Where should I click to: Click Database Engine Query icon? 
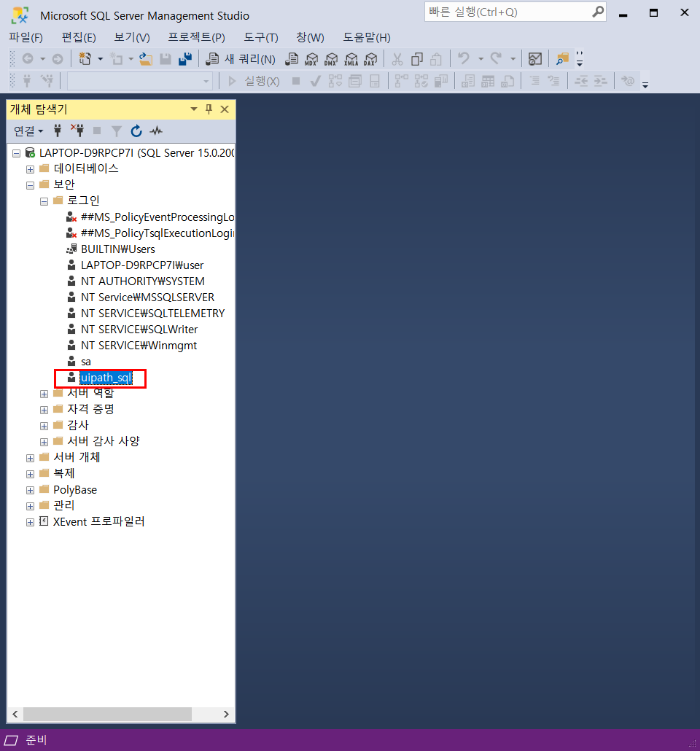[292, 59]
